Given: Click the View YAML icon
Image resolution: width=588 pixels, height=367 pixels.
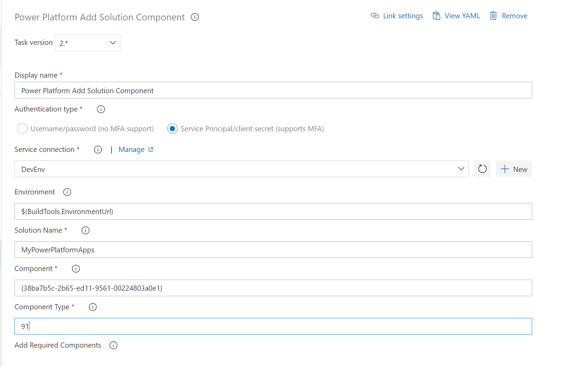Looking at the screenshot, I should (x=436, y=16).
